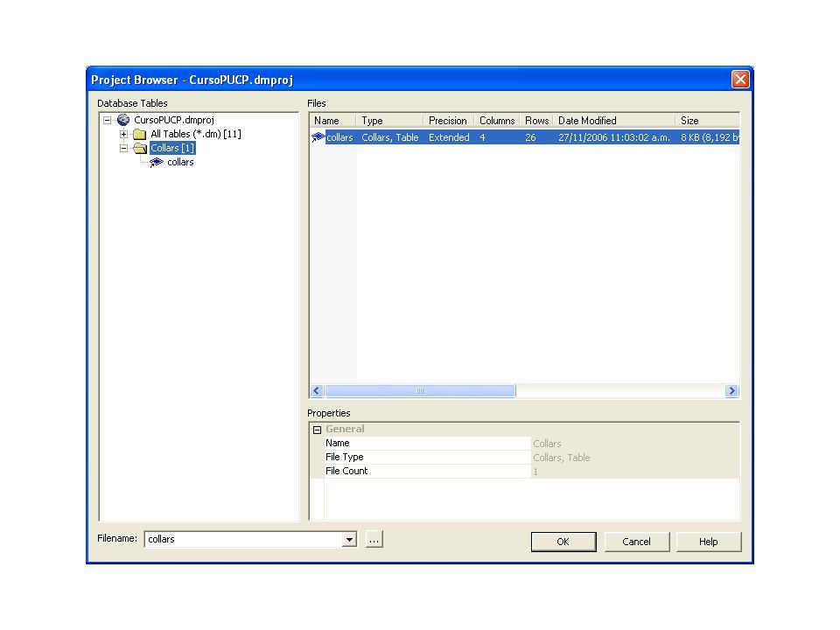Click the CursoPUCP.dmproj globe icon
The height and width of the screenshot is (630, 840).
point(123,120)
